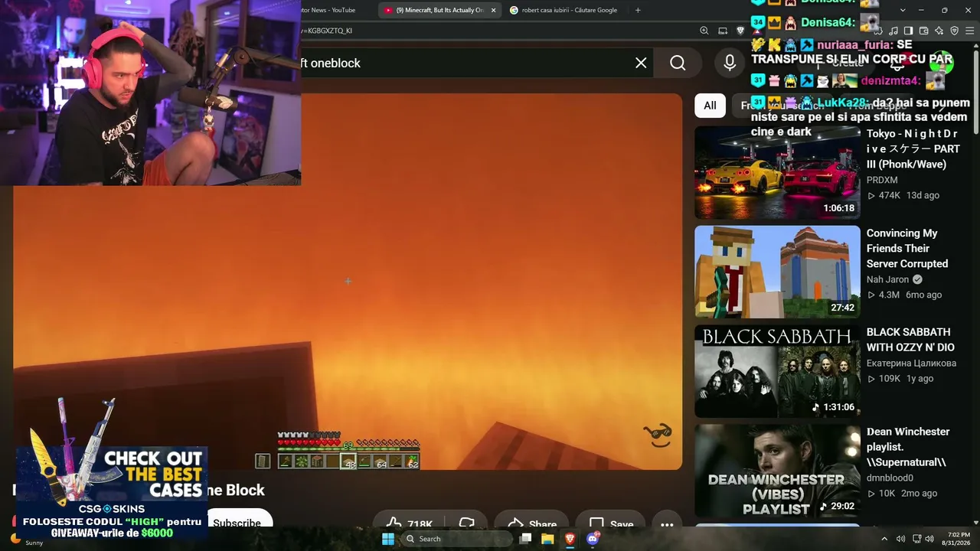
Task: Open the Brave playlist music note icon
Action: point(893,31)
